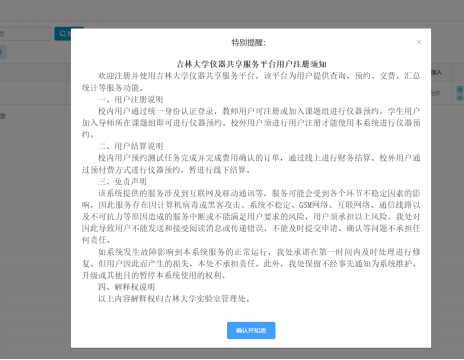The width and height of the screenshot is (464, 360).
Task: Click the 特别提醒 dialog title text
Action: pos(249,43)
